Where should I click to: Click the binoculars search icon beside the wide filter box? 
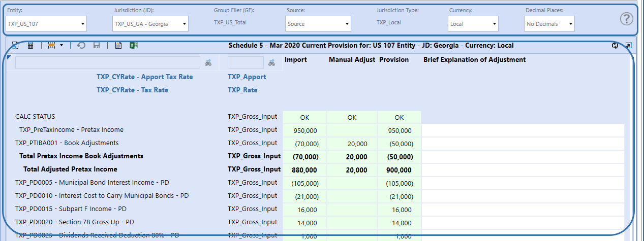click(x=208, y=63)
